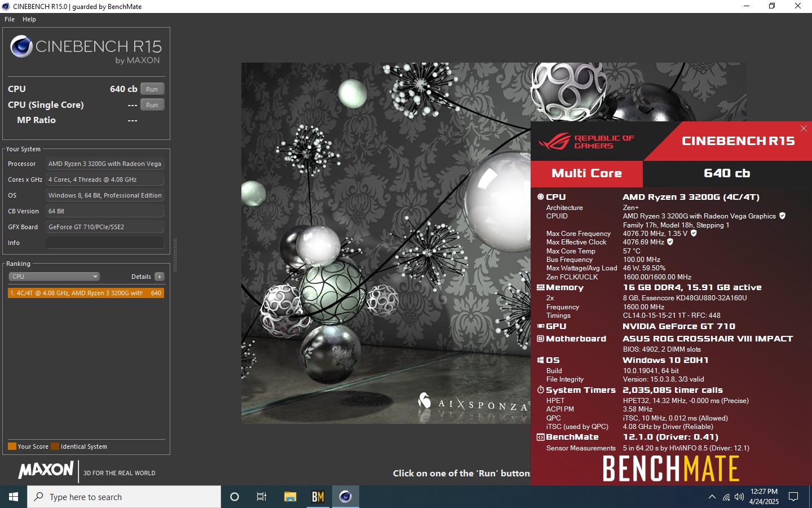Click the Identical System brown legend swatch

click(55, 446)
